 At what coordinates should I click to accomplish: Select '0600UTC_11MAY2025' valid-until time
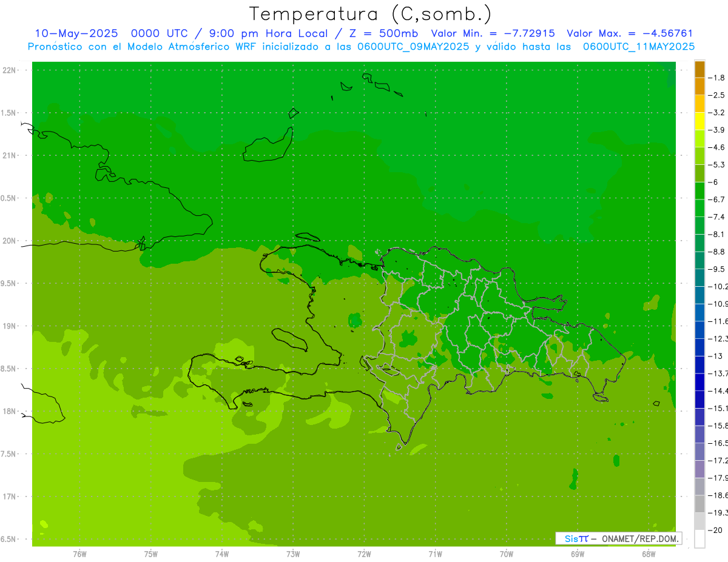[638, 47]
